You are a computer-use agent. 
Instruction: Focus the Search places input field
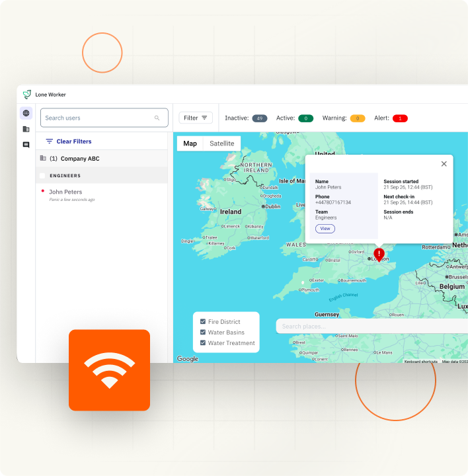[x=371, y=327]
